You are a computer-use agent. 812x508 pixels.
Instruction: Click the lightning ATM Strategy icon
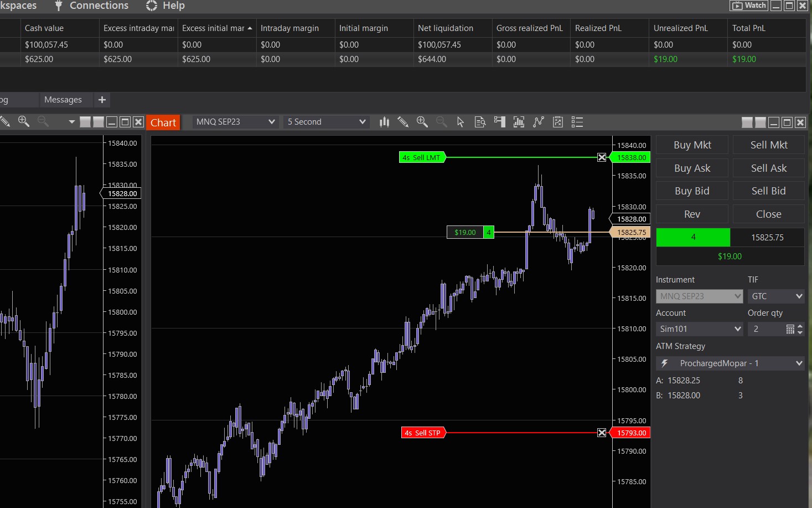point(665,363)
